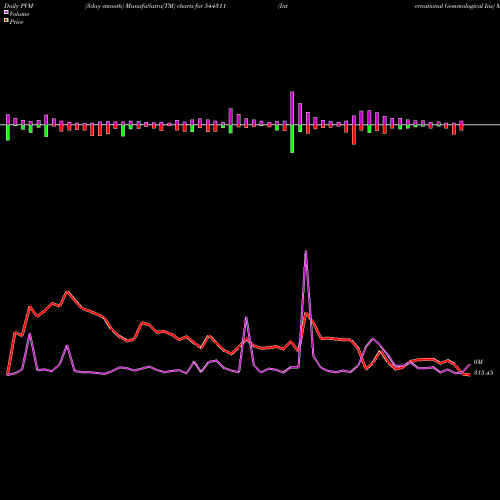Click the 'Price' legend label
This screenshot has height=500, width=500.
click(x=16, y=22)
